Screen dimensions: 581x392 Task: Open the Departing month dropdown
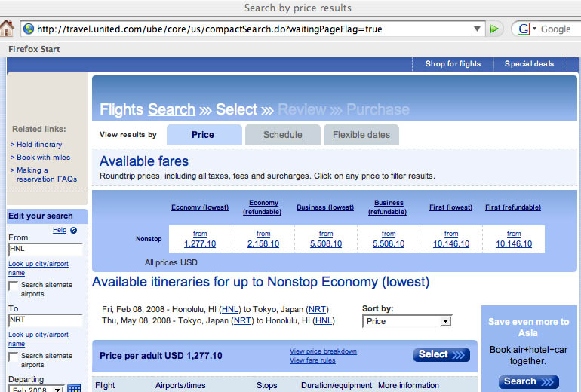(x=36, y=389)
